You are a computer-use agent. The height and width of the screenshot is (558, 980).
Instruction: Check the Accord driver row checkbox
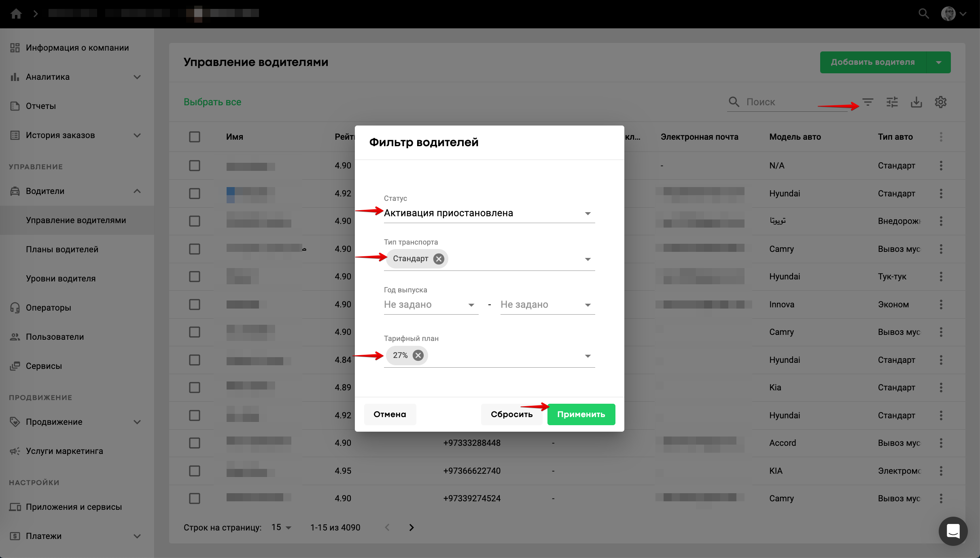(195, 443)
